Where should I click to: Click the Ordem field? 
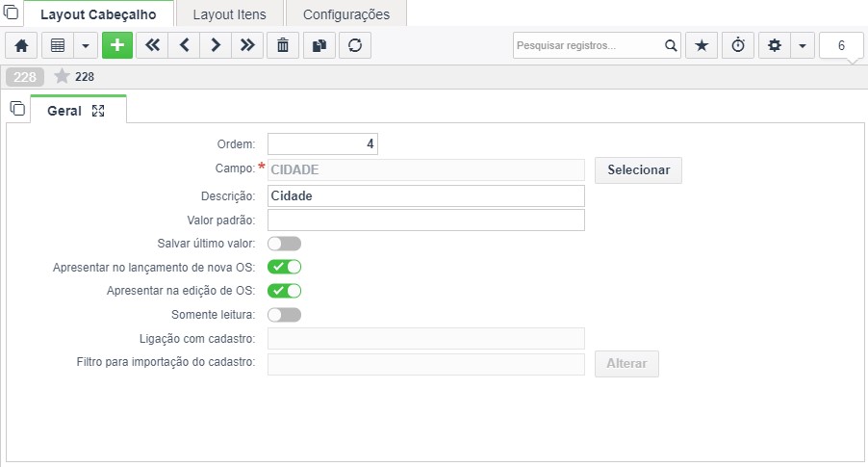click(x=322, y=144)
